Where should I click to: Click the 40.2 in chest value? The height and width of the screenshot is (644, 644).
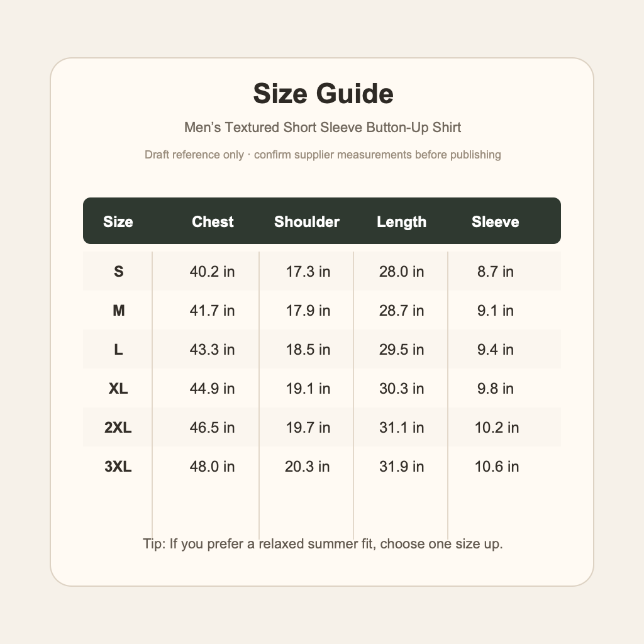(x=212, y=272)
